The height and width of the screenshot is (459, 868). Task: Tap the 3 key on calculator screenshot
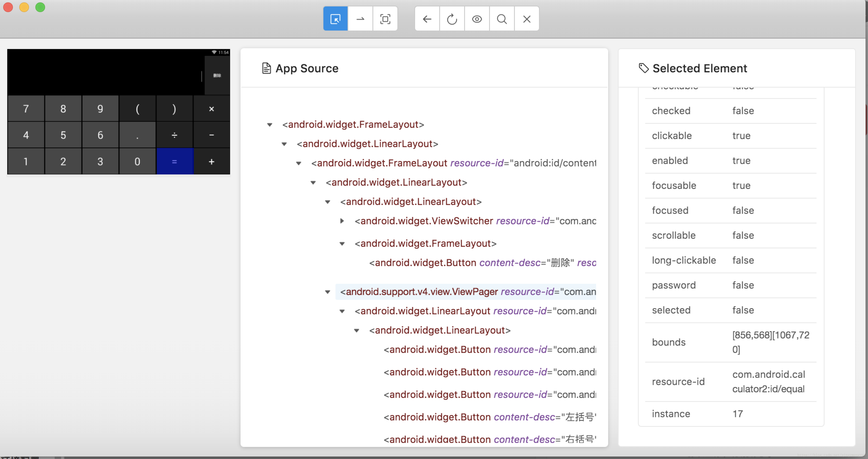click(100, 161)
